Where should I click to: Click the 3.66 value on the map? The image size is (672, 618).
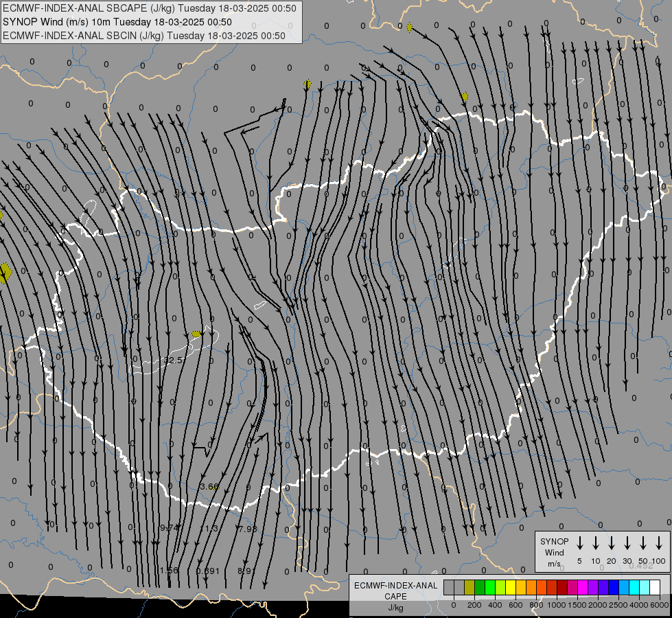click(209, 487)
